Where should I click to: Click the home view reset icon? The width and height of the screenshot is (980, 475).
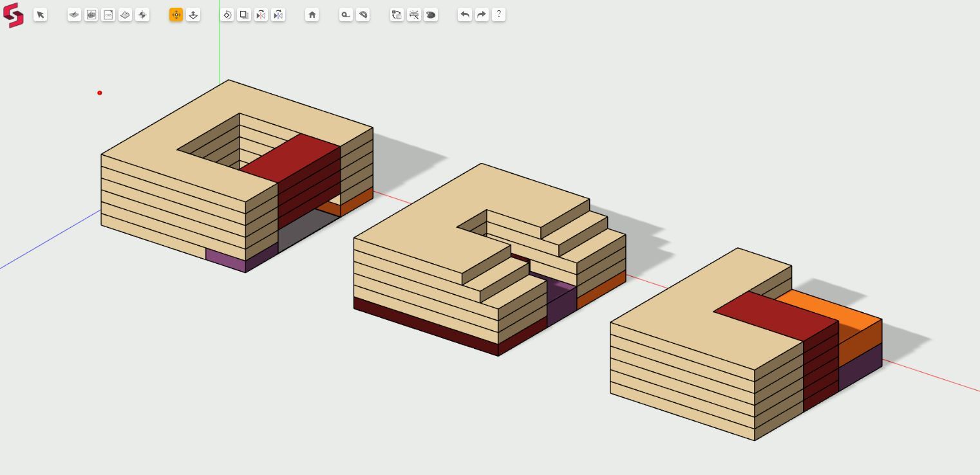(312, 14)
